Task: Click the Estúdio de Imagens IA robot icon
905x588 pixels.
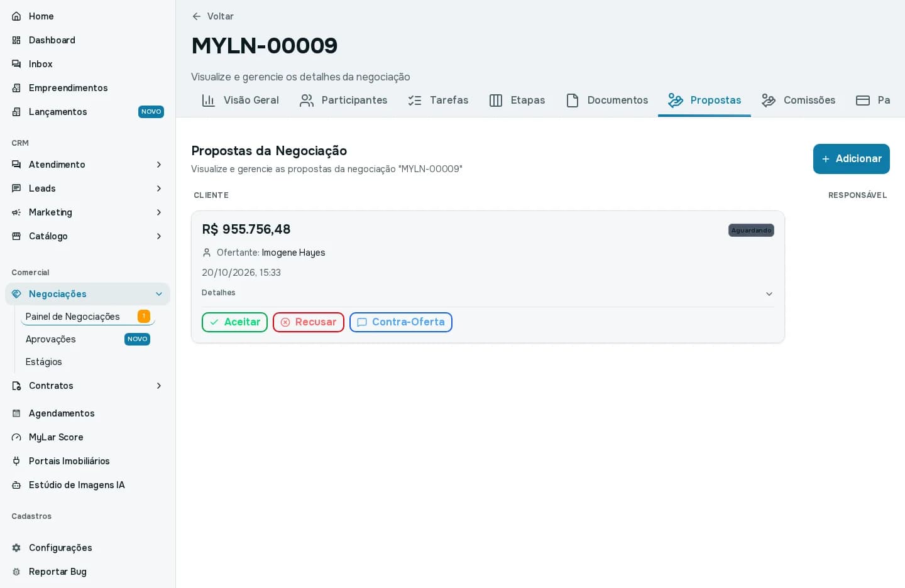Action: coord(16,485)
